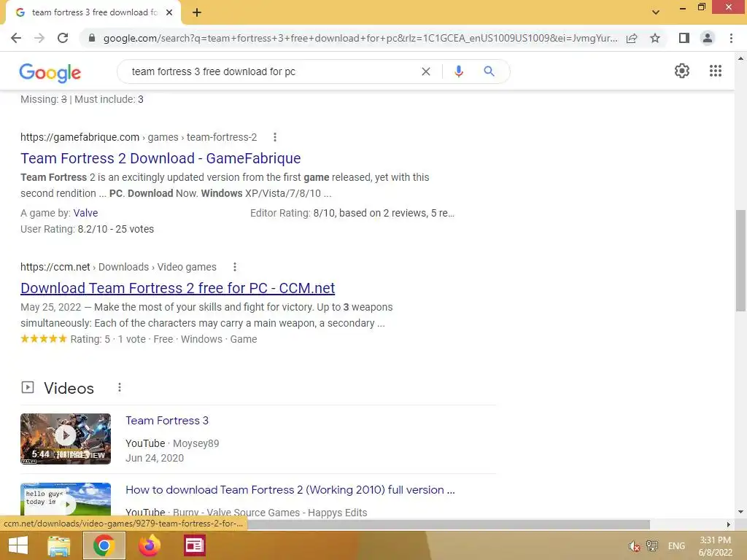Switch the ENG input language indicator
The image size is (747, 560).
point(676,546)
